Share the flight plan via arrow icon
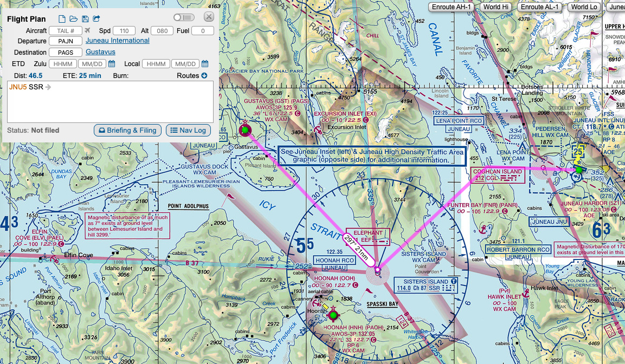Image resolution: width=625 pixels, height=364 pixels. pyautogui.click(x=96, y=19)
